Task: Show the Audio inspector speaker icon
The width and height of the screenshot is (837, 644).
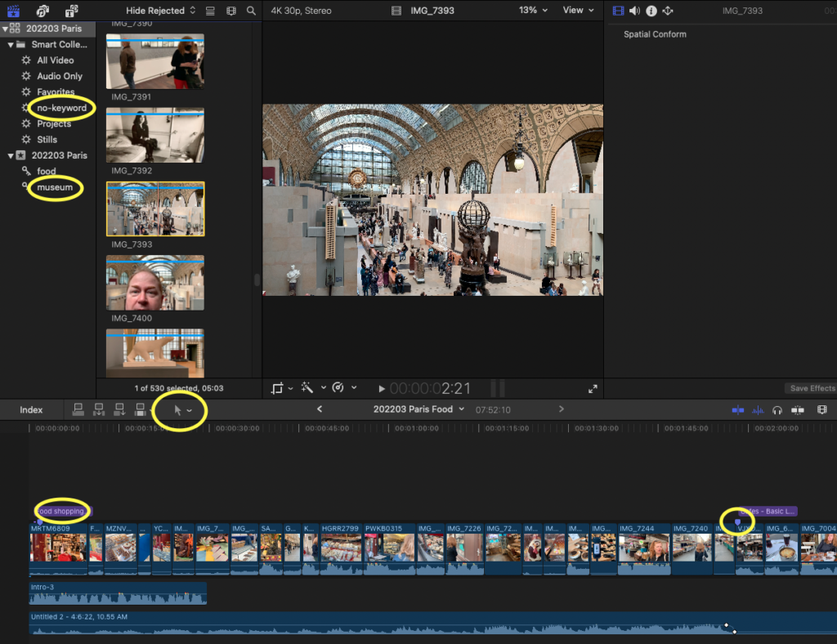Action: pos(634,11)
